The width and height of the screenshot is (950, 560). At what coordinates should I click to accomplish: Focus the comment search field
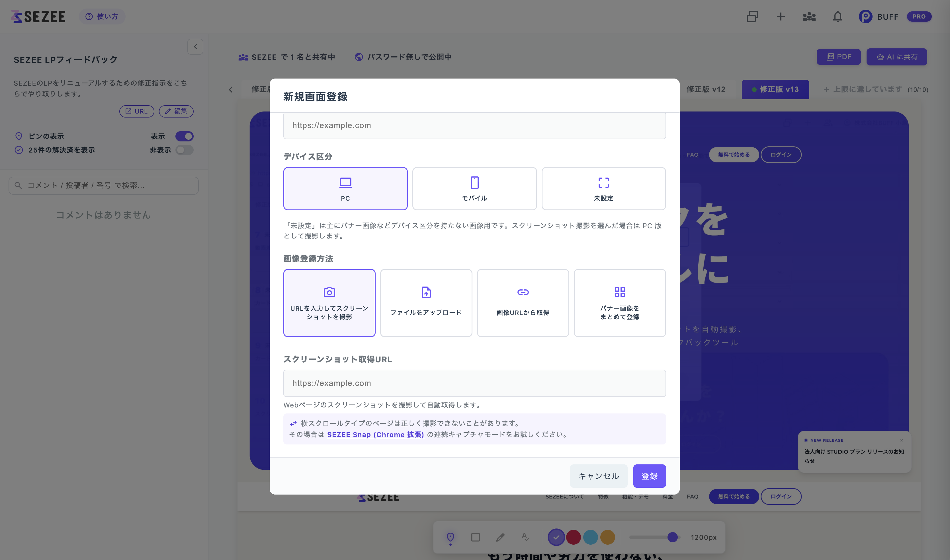[x=103, y=185]
